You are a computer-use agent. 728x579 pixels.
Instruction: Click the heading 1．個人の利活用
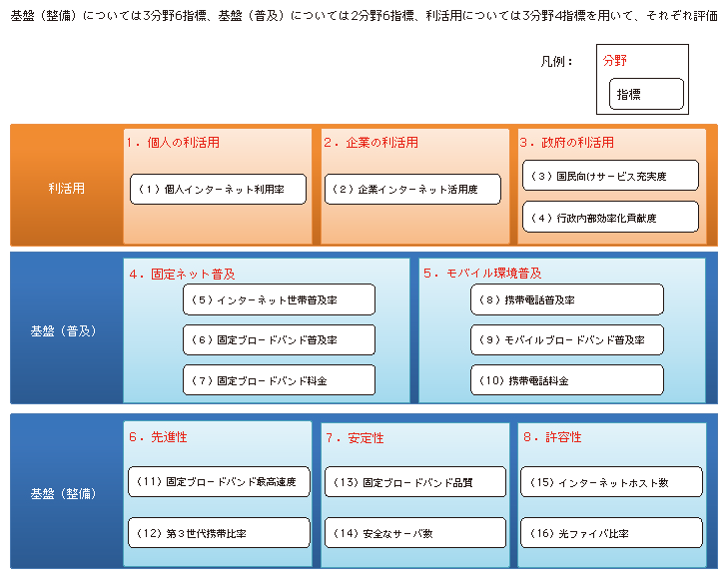click(173, 143)
